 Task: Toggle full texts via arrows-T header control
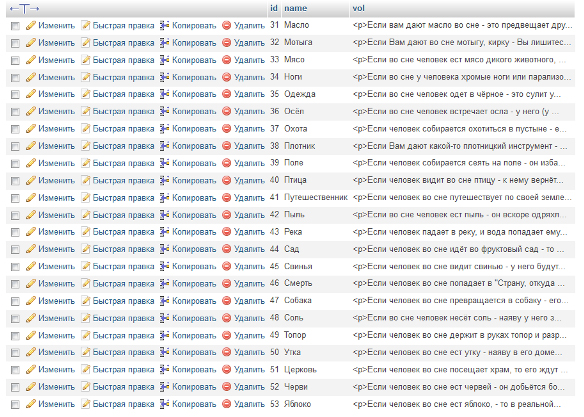[x=24, y=9]
